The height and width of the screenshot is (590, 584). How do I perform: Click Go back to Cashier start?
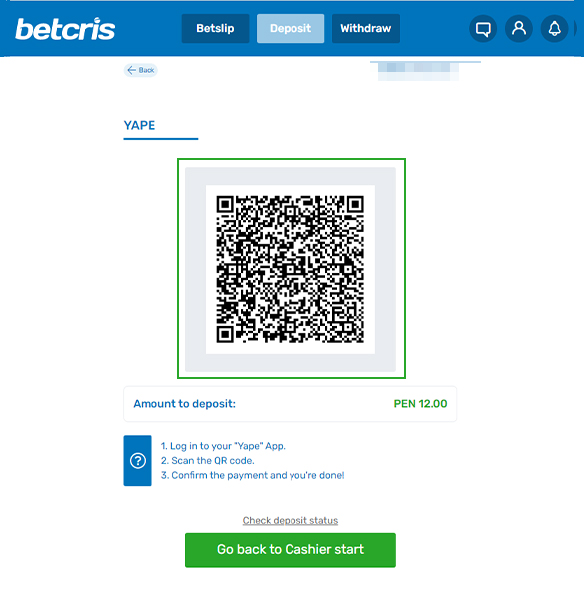(290, 550)
